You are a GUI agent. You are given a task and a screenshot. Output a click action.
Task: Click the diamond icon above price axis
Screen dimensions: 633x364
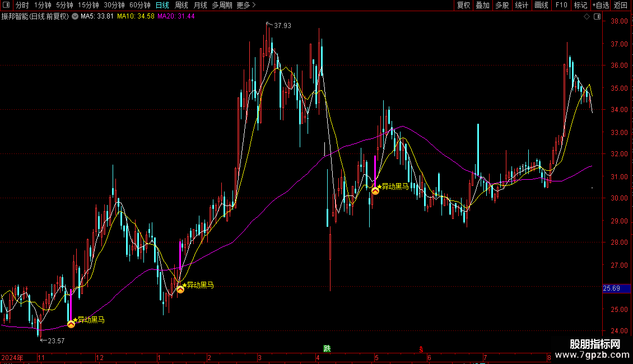587,17
